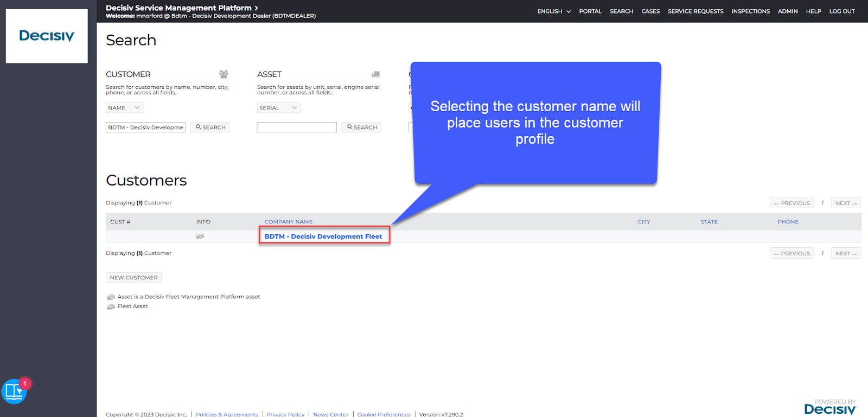Open the News Center link
The width and height of the screenshot is (868, 417).
pos(331,414)
